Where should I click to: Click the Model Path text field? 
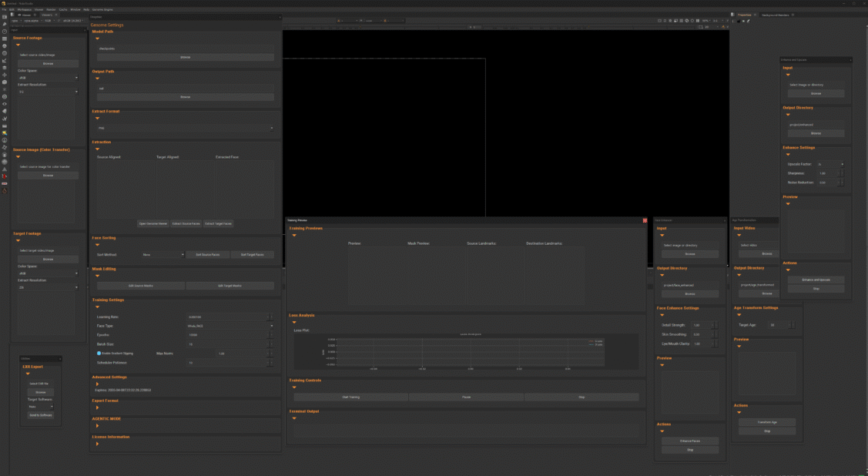[184, 49]
